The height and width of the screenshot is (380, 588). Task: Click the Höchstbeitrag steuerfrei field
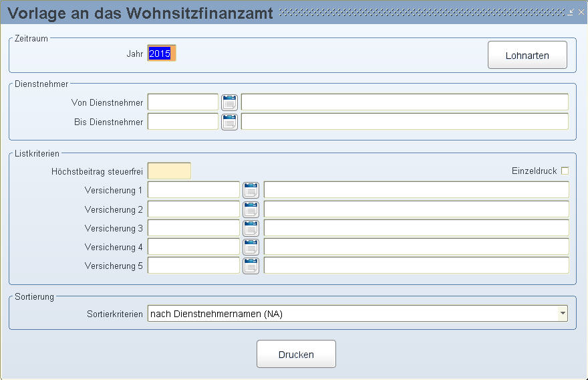point(169,171)
